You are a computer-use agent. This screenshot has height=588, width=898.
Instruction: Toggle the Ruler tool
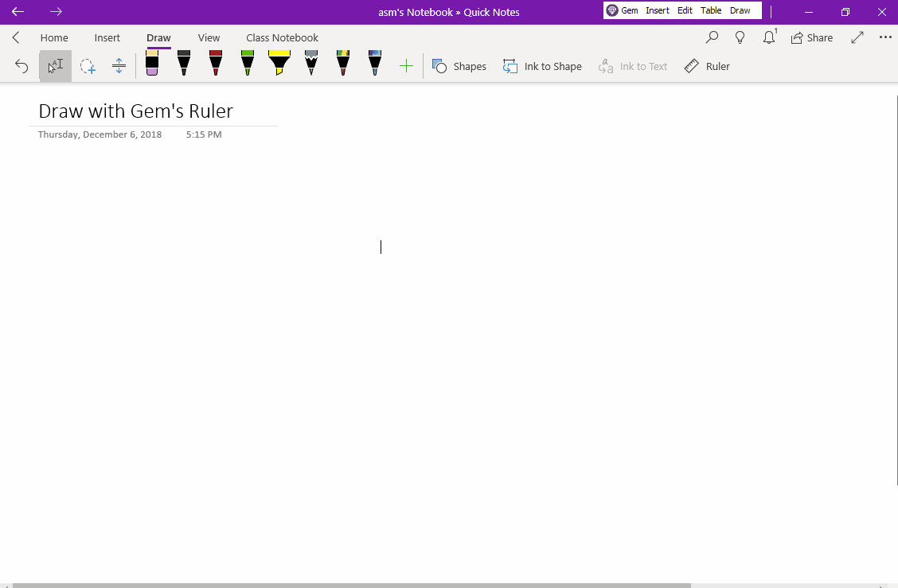[x=707, y=66]
